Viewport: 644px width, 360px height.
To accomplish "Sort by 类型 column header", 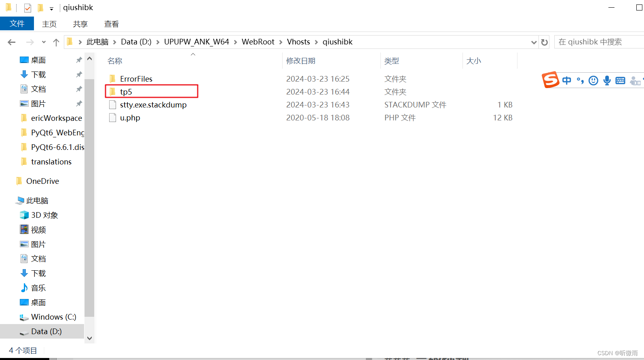I will pos(392,61).
